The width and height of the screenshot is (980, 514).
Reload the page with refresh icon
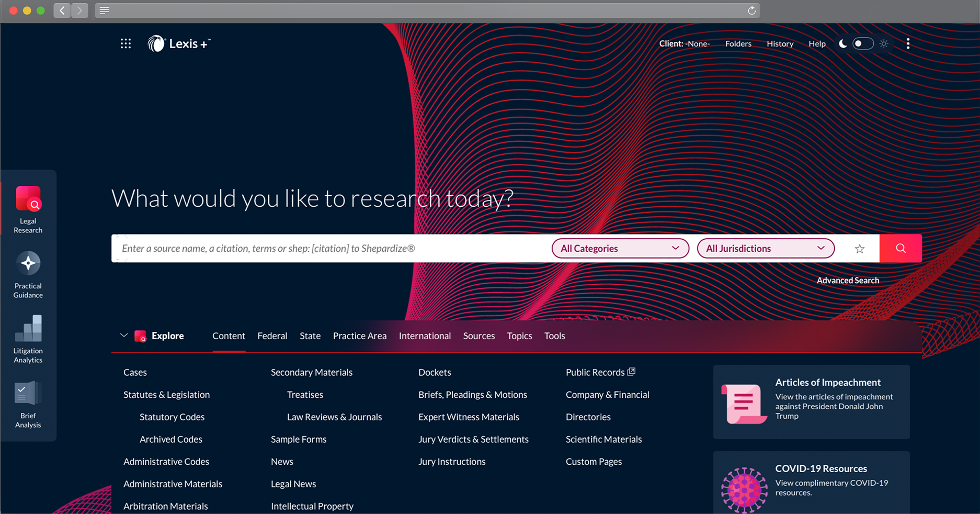[x=751, y=10]
